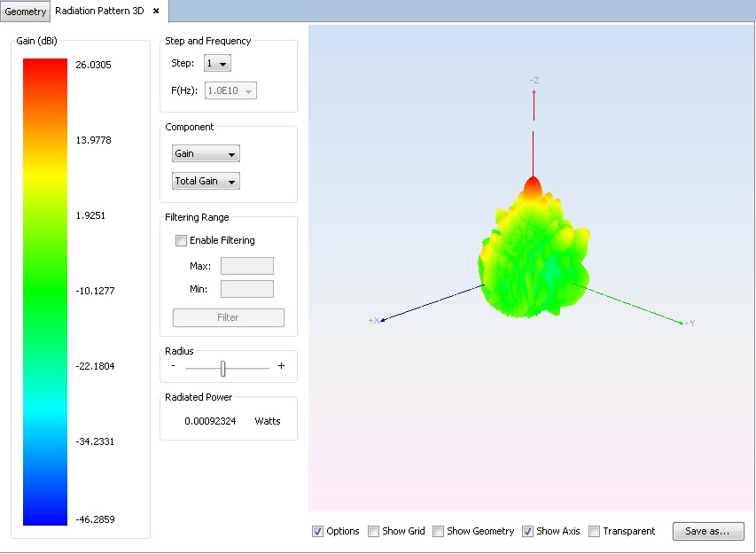
Task: Click the Min filter input field
Action: (246, 289)
